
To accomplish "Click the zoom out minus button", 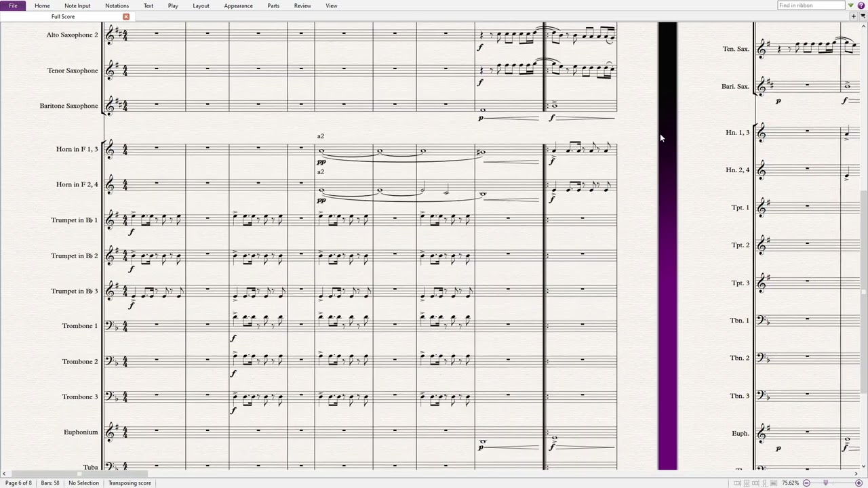I will [x=806, y=483].
